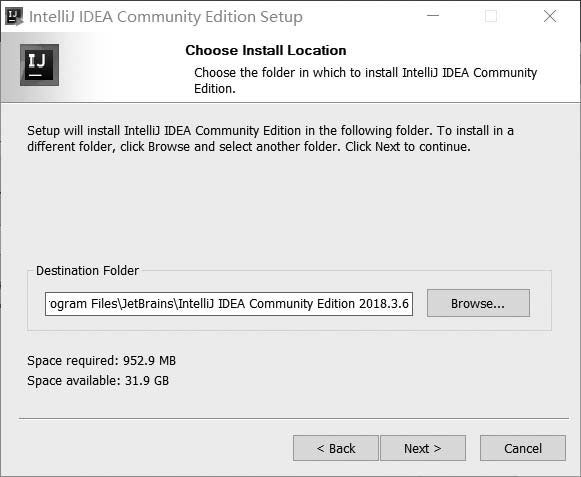
Task: Click the 'Space available: 31.9 GB' text
Action: point(98,381)
